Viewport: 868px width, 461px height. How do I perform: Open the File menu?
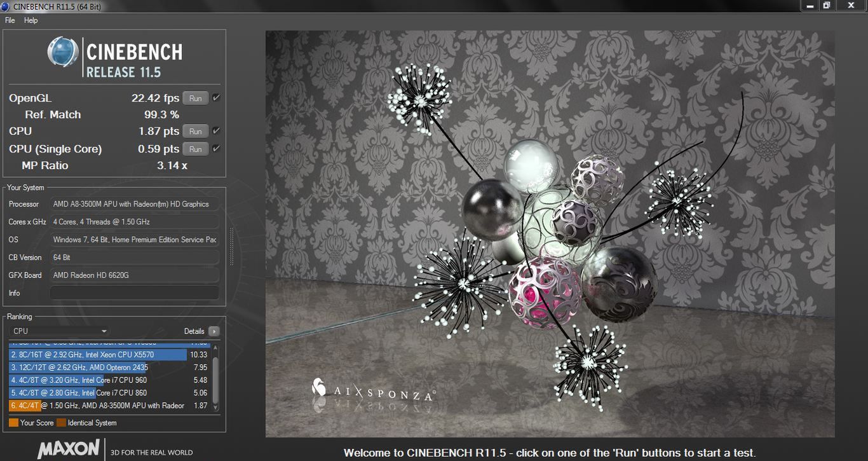pyautogui.click(x=10, y=20)
